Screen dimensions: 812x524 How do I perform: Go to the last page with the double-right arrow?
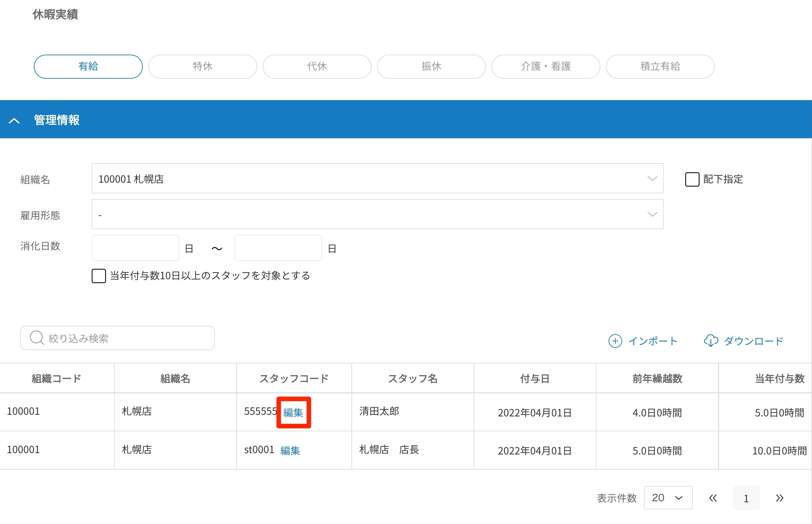click(x=779, y=498)
